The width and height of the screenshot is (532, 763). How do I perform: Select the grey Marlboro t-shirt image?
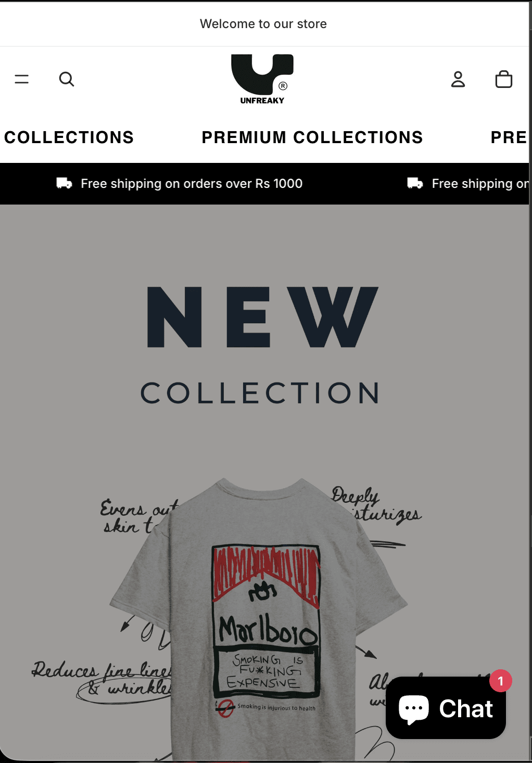pyautogui.click(x=259, y=619)
